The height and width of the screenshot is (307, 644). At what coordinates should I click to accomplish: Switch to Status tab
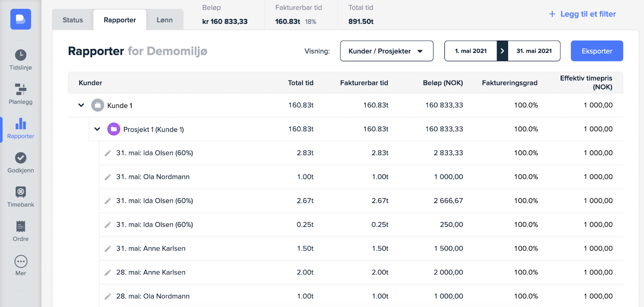(x=73, y=20)
